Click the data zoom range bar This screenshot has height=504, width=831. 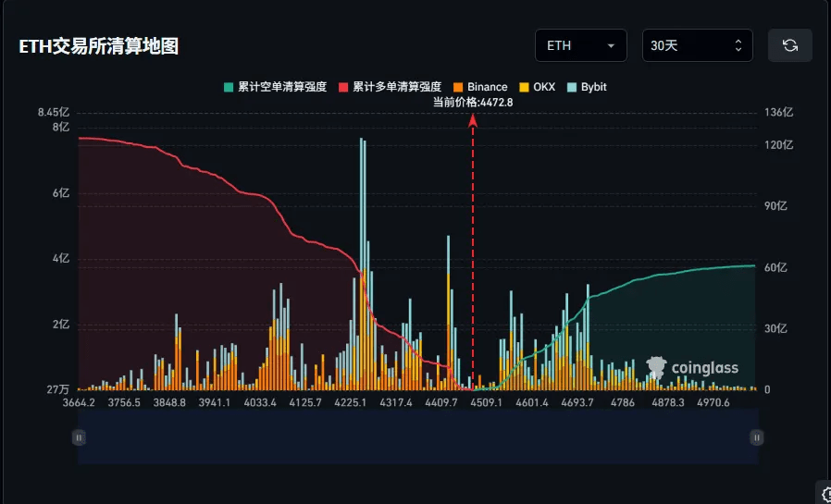tap(418, 437)
